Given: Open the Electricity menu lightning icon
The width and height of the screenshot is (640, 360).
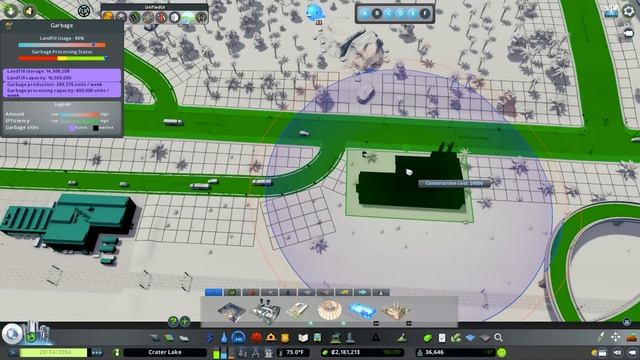Looking at the screenshot, I should tap(210, 338).
